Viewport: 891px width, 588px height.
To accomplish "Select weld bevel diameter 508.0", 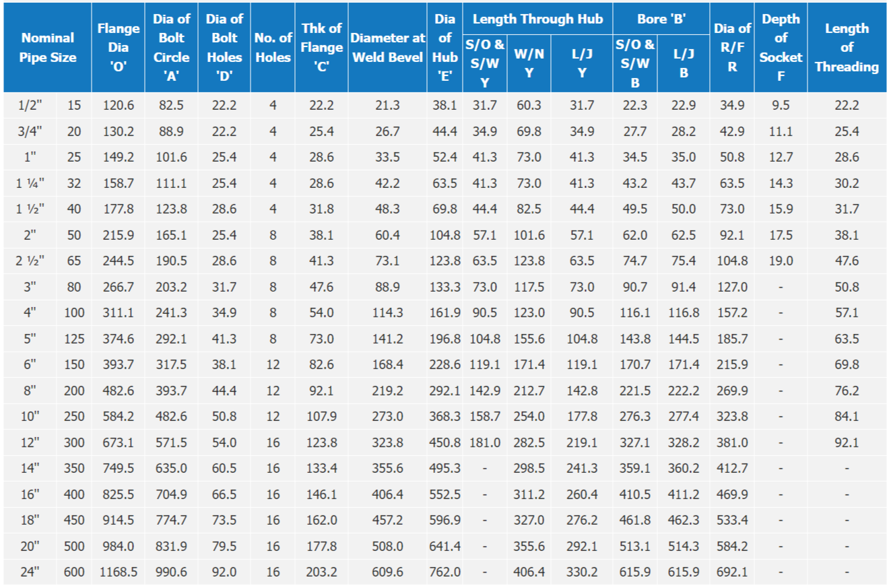I will click(x=388, y=546).
